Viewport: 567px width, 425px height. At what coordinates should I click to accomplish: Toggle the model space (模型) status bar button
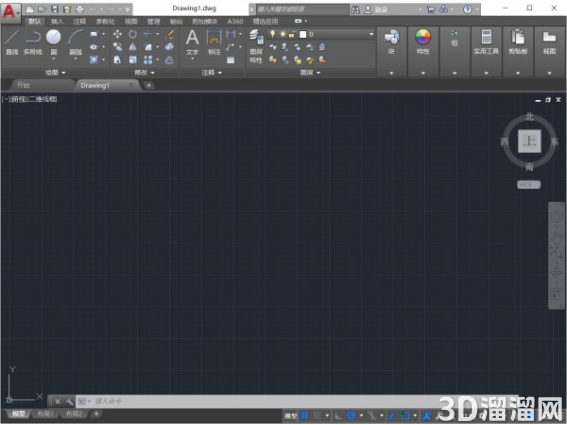pos(291,416)
